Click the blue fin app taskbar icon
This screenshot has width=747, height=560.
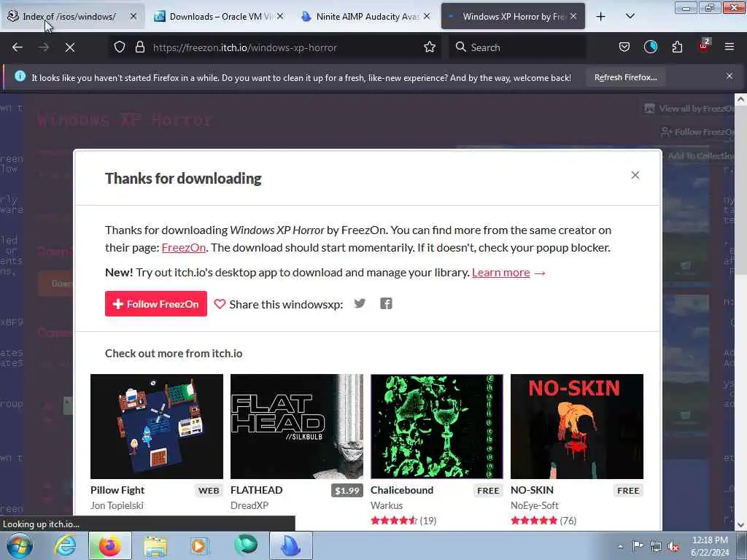pos(290,545)
